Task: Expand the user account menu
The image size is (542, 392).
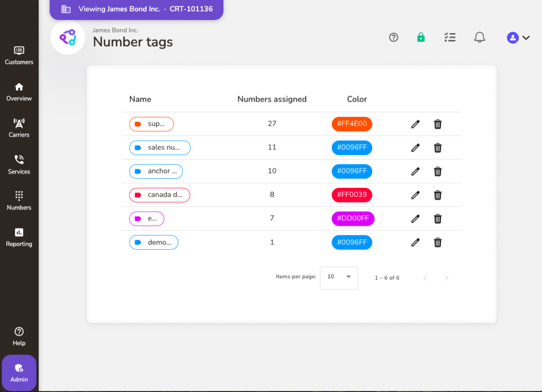Action: (x=518, y=38)
